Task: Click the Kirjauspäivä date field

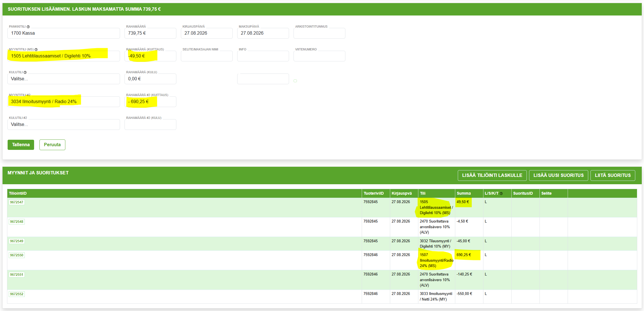Action: [207, 33]
